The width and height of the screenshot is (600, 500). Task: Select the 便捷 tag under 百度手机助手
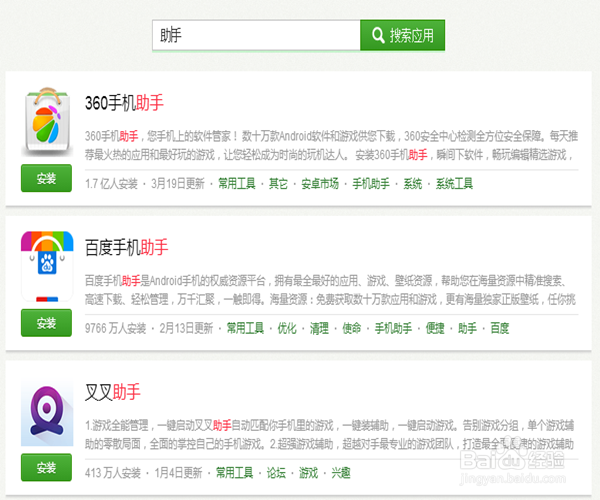(x=435, y=328)
